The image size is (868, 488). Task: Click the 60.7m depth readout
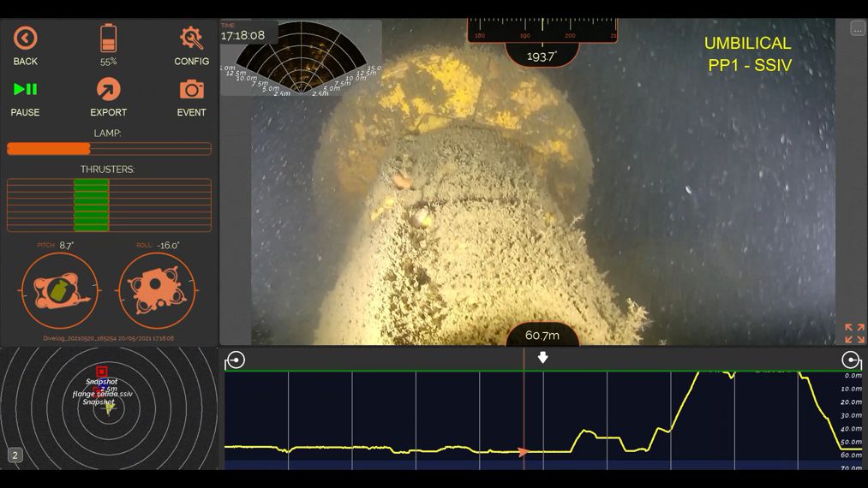tap(542, 335)
